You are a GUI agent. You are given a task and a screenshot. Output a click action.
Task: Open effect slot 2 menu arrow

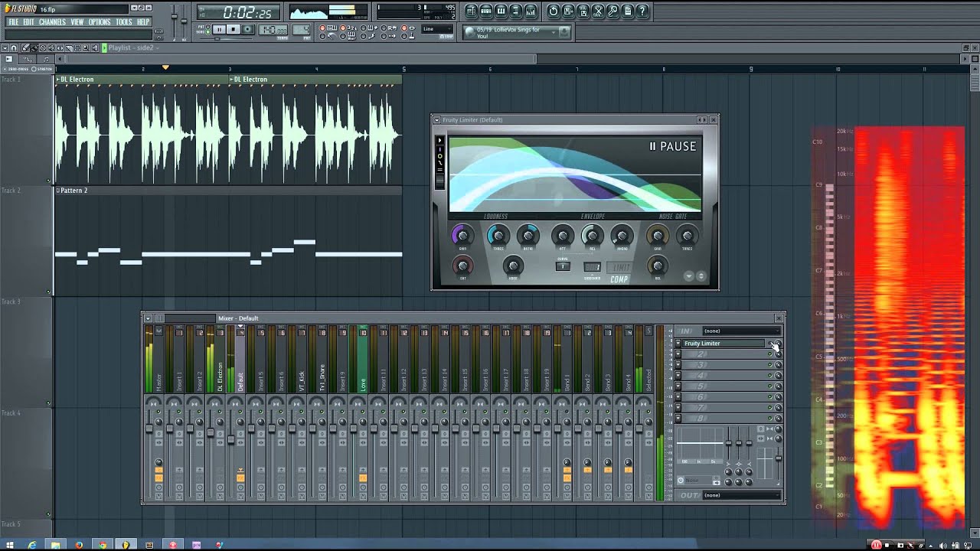coord(678,354)
